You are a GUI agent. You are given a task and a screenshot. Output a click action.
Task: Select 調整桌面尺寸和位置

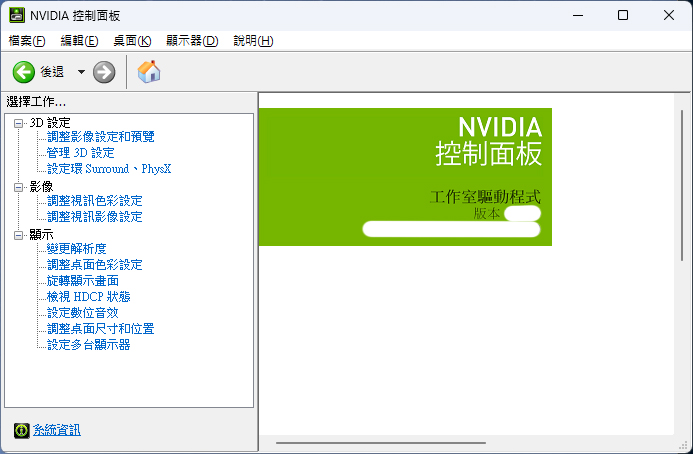point(100,329)
